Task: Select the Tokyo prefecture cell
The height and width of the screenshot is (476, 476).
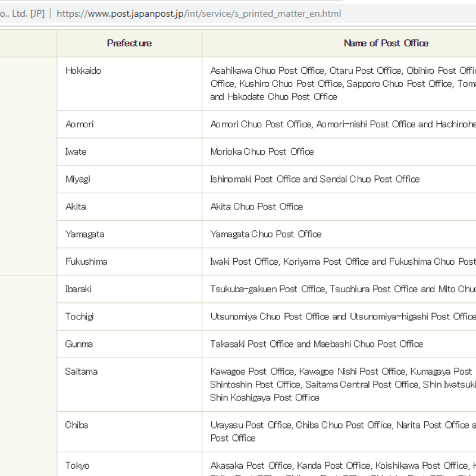Action: (x=129, y=465)
